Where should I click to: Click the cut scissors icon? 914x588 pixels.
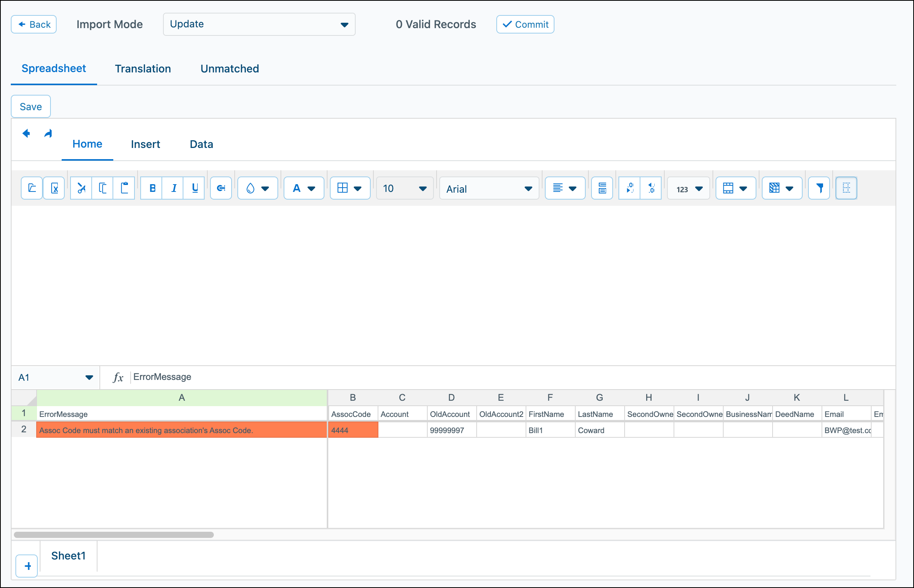(81, 188)
